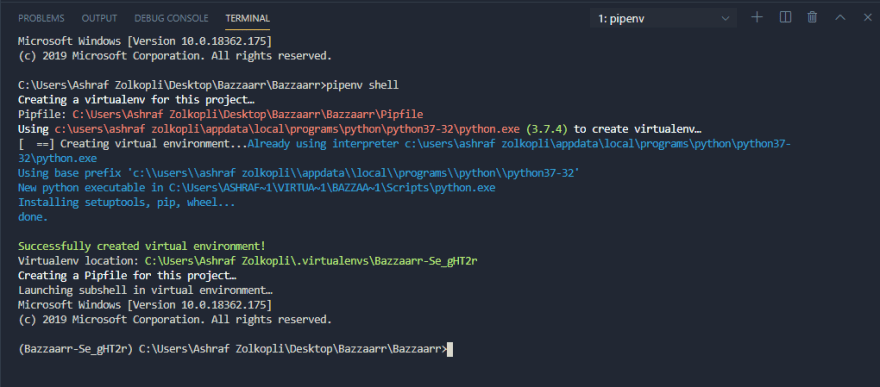Create a new terminal with the plus icon
The width and height of the screenshot is (880, 387).
point(757,17)
